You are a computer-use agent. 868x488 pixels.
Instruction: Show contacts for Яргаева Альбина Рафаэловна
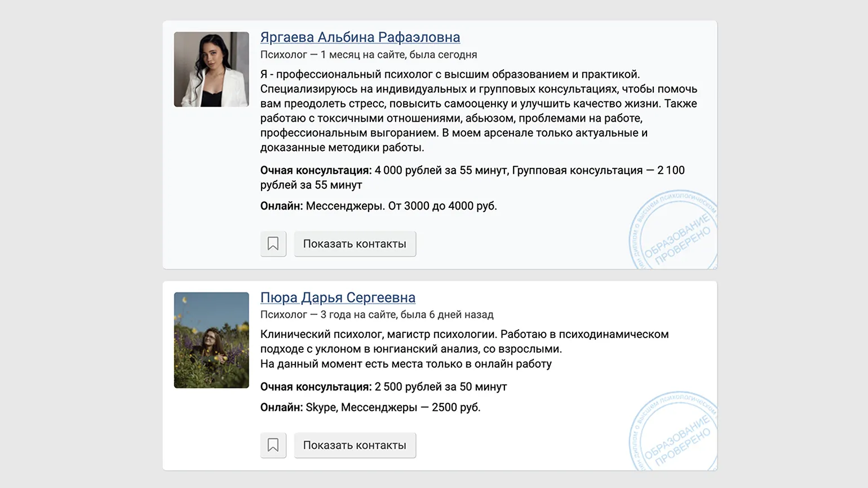[355, 244]
